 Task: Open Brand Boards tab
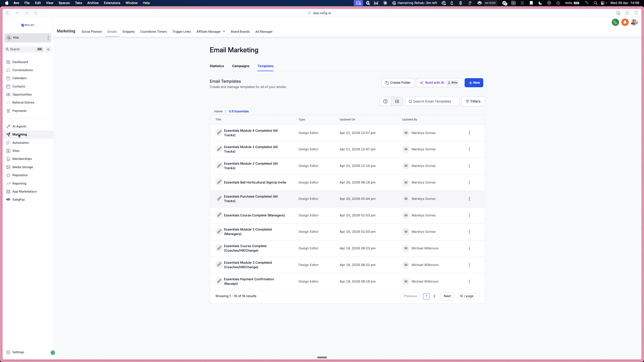click(240, 31)
